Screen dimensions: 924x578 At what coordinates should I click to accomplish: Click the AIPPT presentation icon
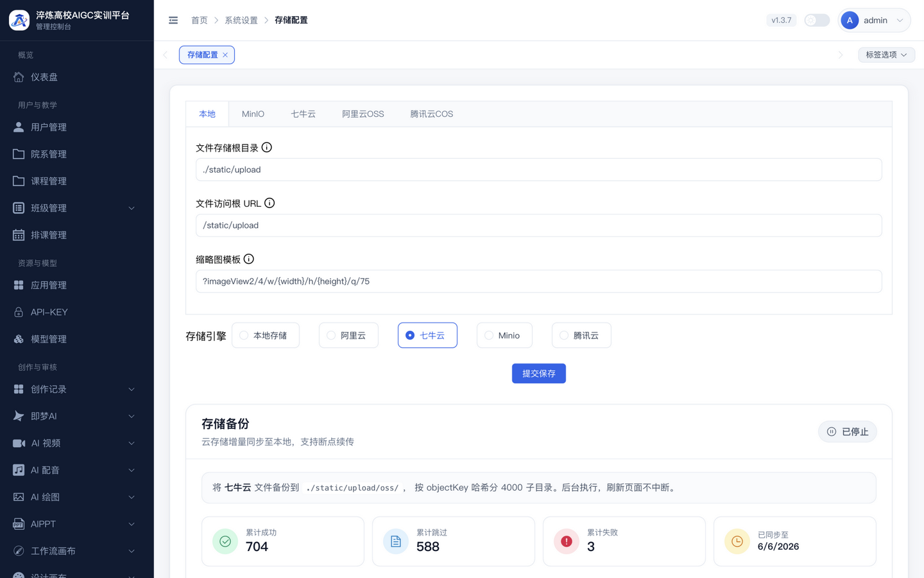19,524
